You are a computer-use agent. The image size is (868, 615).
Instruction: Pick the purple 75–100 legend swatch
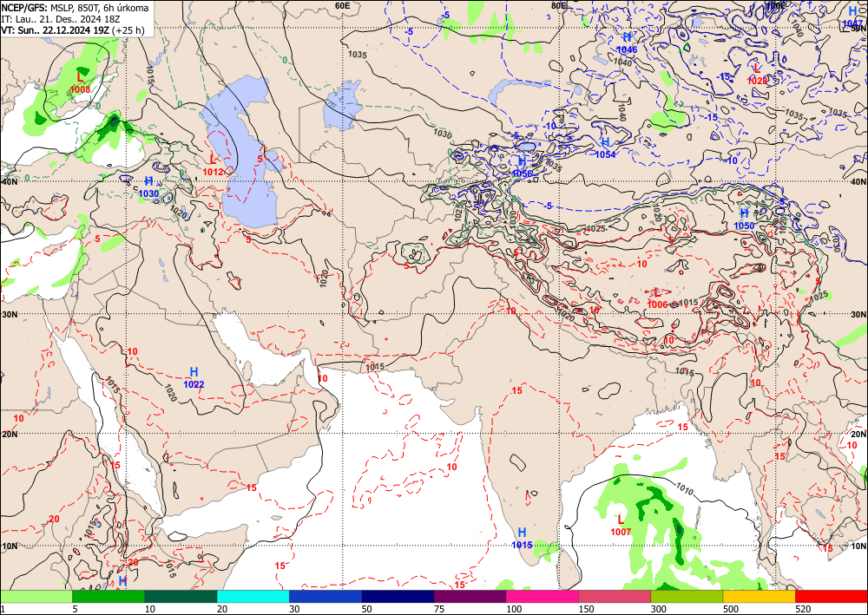pyautogui.click(x=470, y=596)
